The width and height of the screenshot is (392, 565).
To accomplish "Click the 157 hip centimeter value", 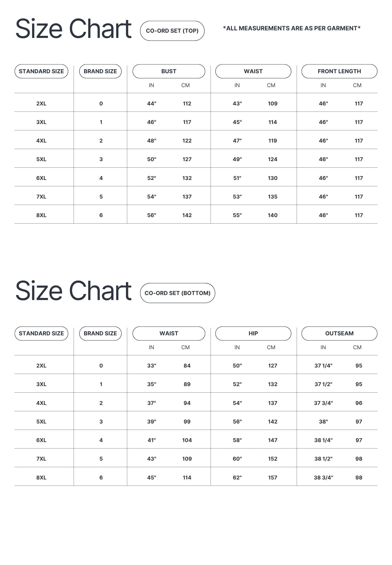I will click(273, 478).
